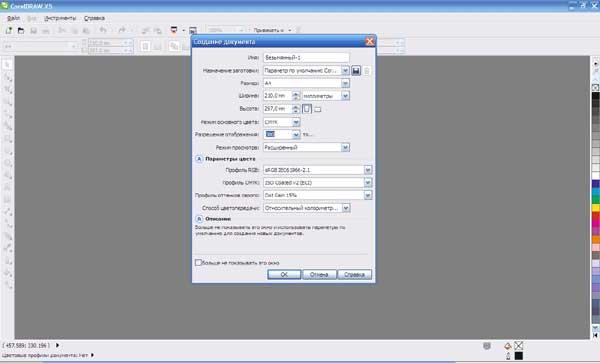Screen dimensions: 600x363
Task: Pick the yellow swatch in the color palette
Action: (596, 208)
